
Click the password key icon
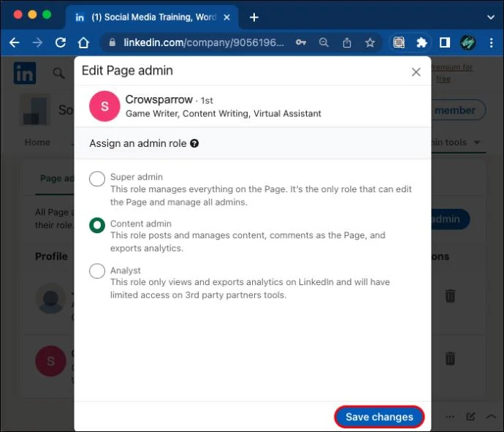click(301, 42)
